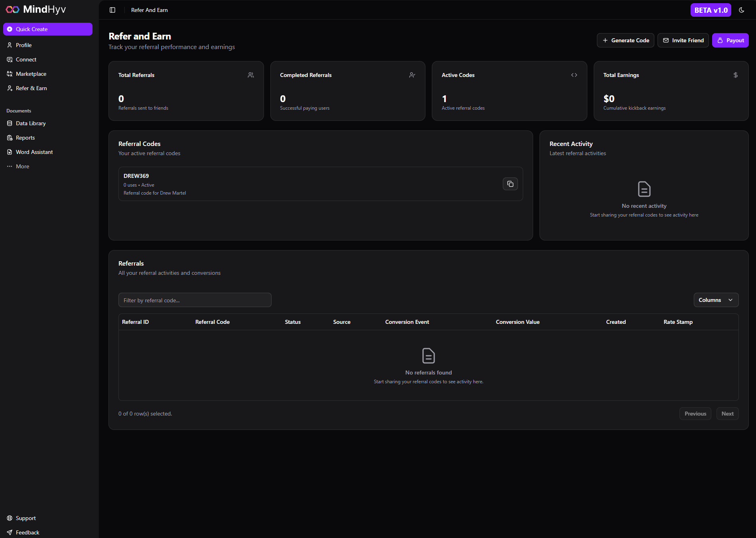Click the Refer & Earn user icon
This screenshot has width=756, height=538.
pyautogui.click(x=10, y=88)
